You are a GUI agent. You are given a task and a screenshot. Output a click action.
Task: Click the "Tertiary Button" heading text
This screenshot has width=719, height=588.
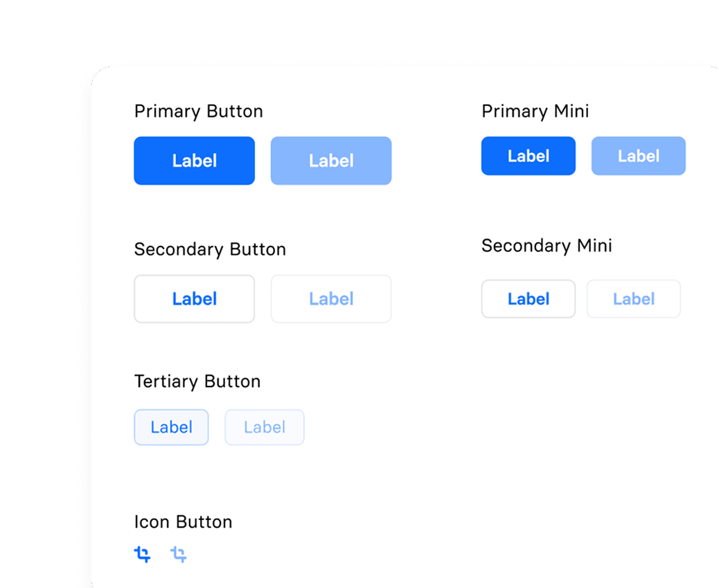[x=197, y=382]
